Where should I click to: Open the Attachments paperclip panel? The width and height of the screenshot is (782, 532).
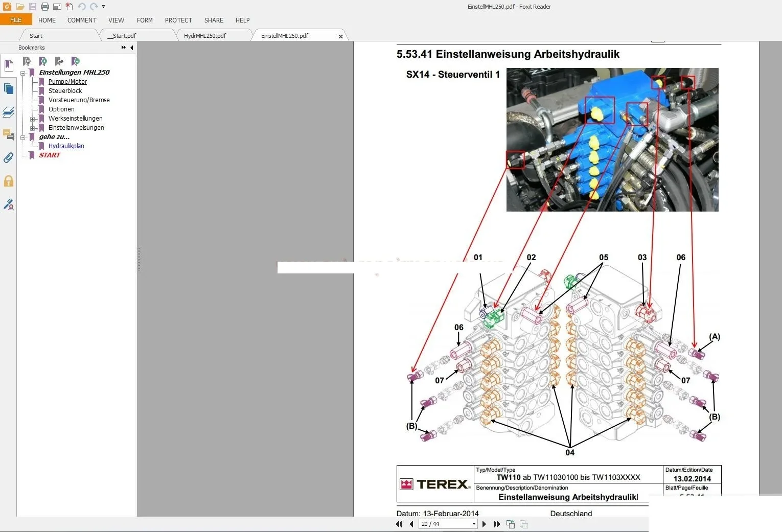(x=9, y=158)
